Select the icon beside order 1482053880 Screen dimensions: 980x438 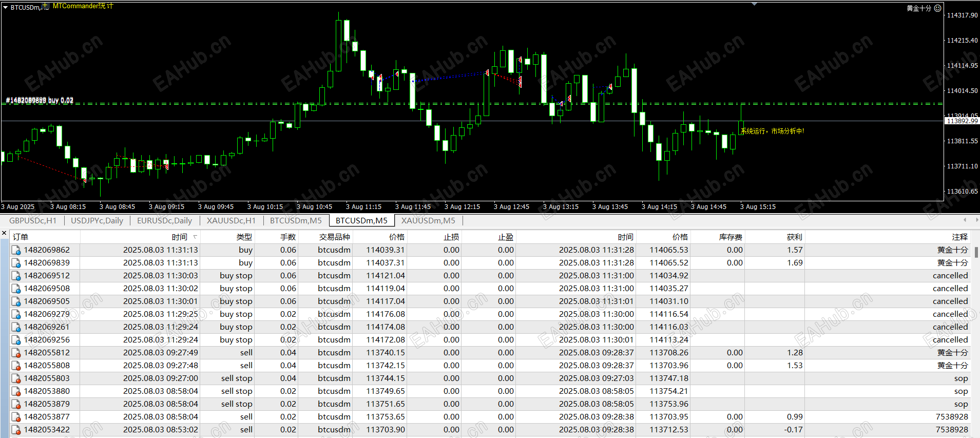[16, 391]
